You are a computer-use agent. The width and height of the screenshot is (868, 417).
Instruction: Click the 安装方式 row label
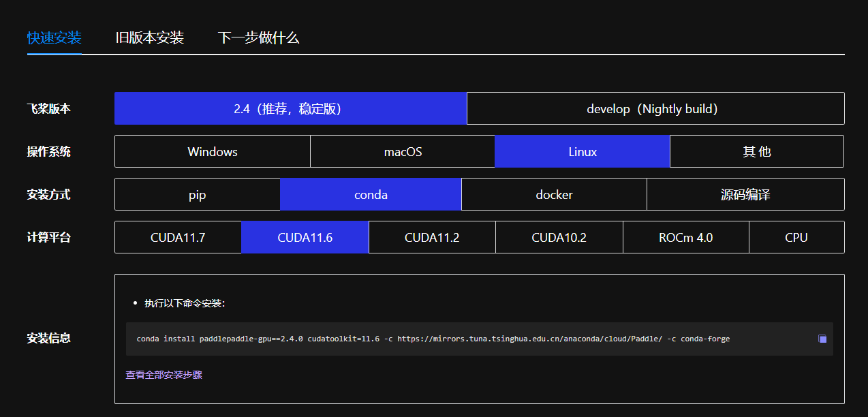pos(48,194)
